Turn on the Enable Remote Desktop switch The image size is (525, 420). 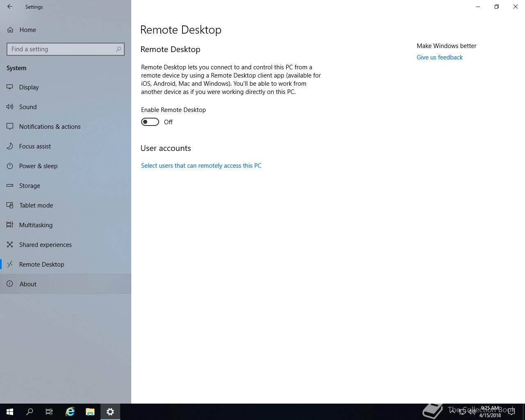150,122
